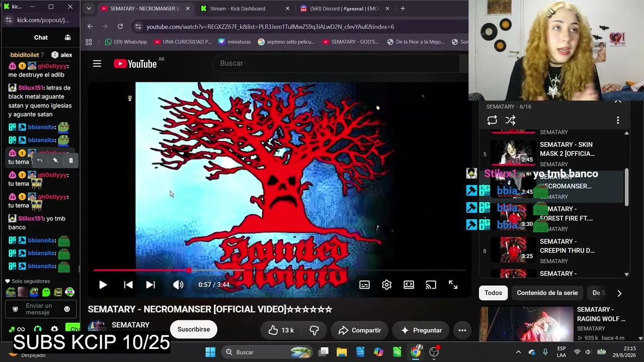
Task: Open Kick chat settings gear
Action: 54,329
